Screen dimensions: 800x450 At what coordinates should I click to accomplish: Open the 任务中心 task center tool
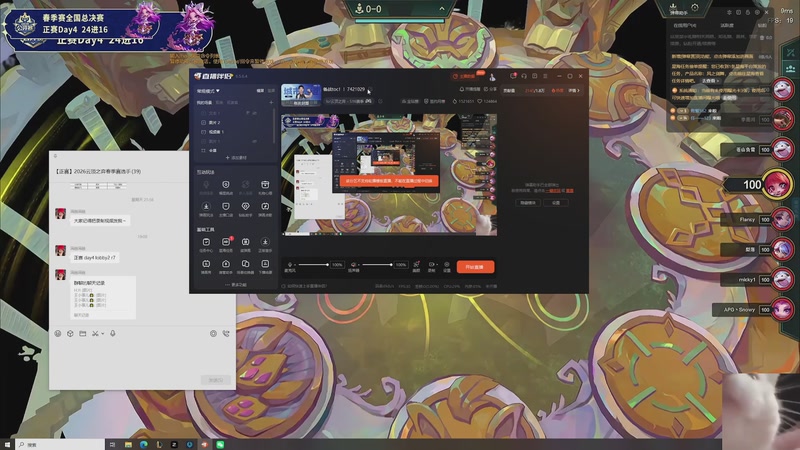(206, 244)
